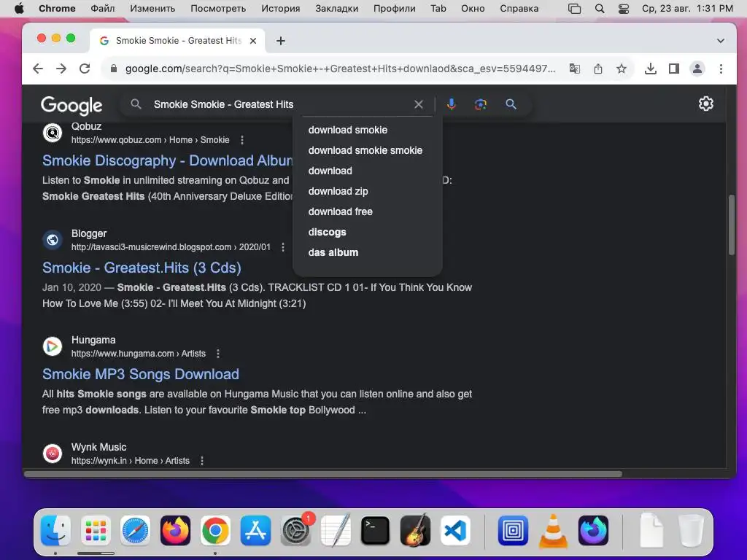Open Visual Studio Code from the Dock
747x560 pixels.
455,530
